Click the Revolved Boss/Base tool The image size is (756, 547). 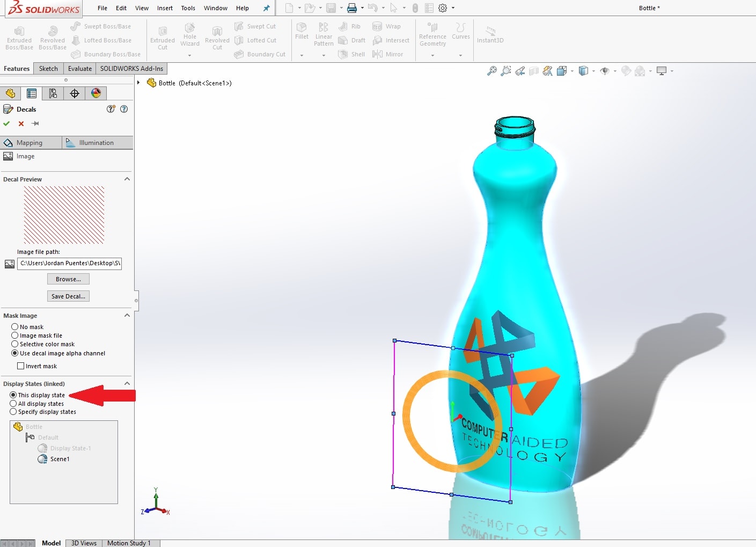click(53, 38)
